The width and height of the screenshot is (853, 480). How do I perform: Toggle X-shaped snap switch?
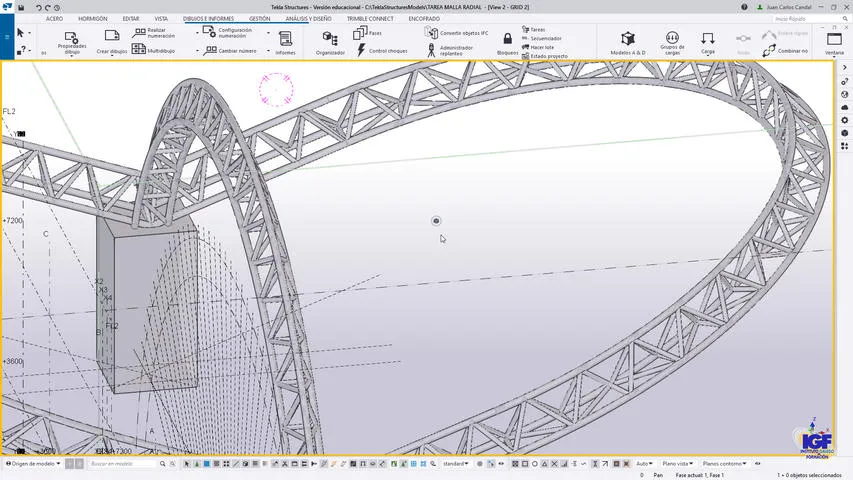[x=554, y=464]
